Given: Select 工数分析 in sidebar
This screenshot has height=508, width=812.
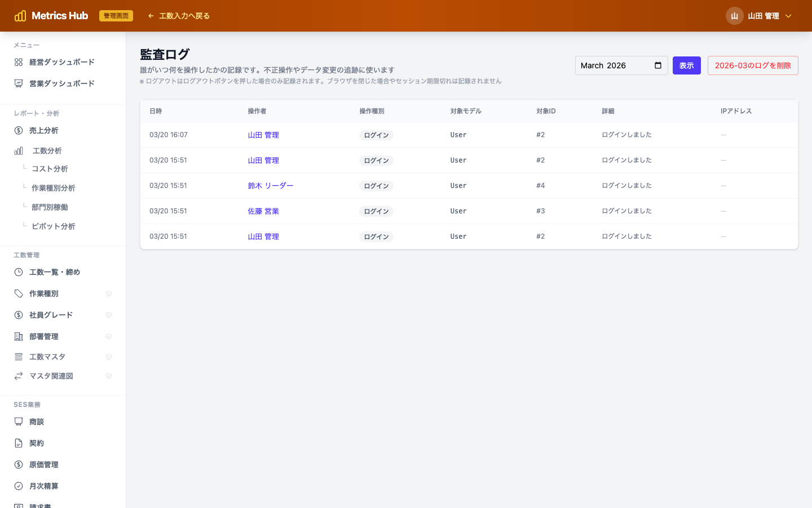Looking at the screenshot, I should [x=63, y=151].
